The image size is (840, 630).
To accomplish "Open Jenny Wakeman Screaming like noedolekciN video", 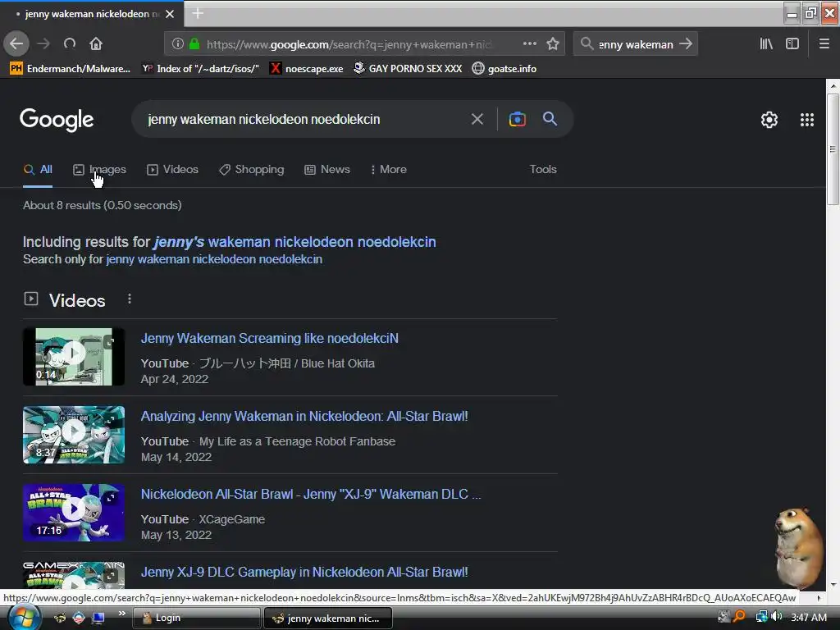I will (269, 338).
